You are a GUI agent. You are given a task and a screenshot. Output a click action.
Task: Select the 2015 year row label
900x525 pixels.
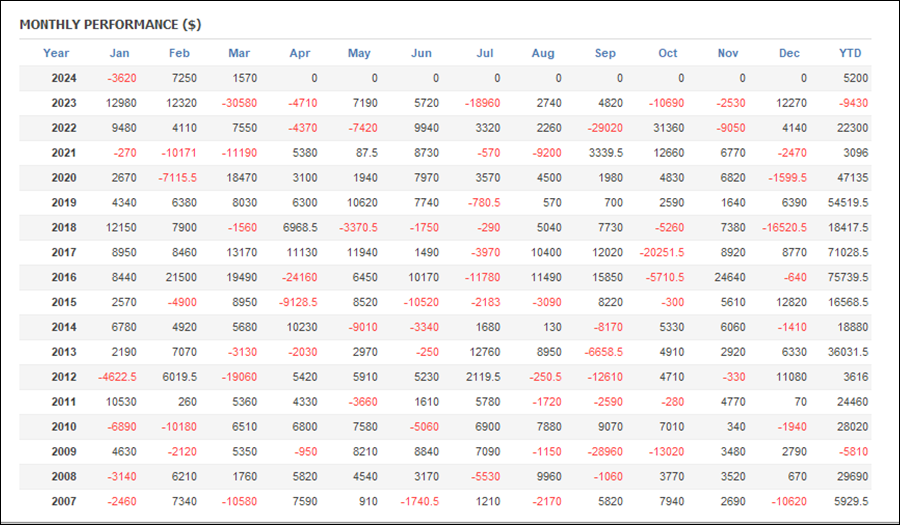coord(64,302)
